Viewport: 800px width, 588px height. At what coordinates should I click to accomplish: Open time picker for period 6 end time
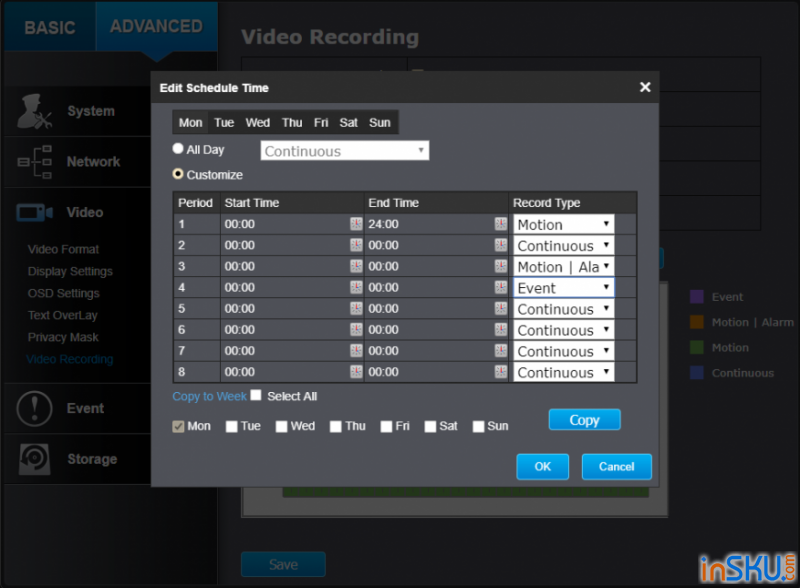(501, 329)
